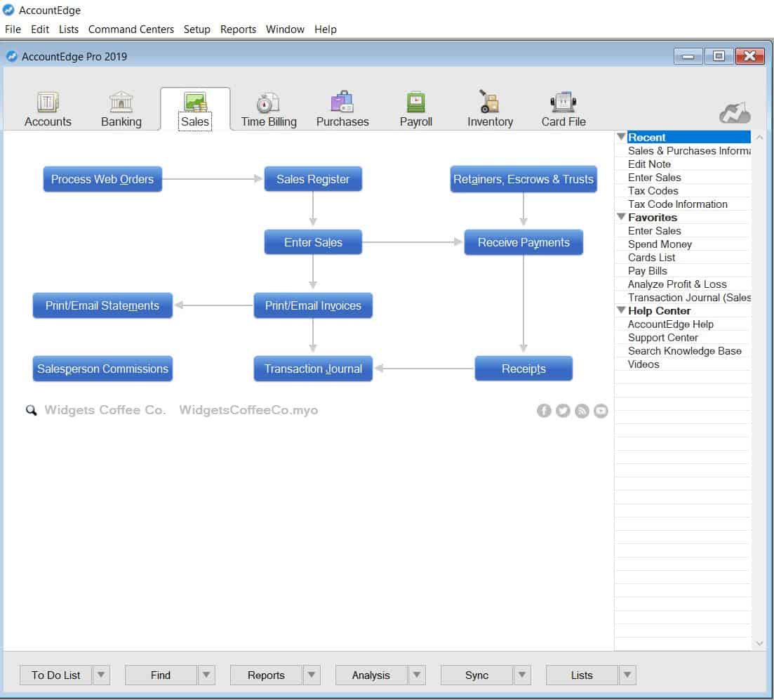Open the RSS feed icon
The image size is (774, 700).
(582, 411)
